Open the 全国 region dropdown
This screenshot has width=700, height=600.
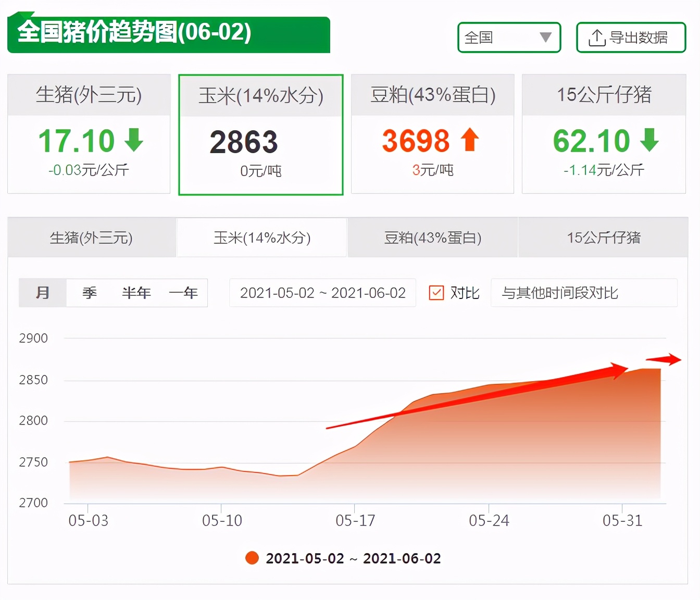(x=508, y=37)
